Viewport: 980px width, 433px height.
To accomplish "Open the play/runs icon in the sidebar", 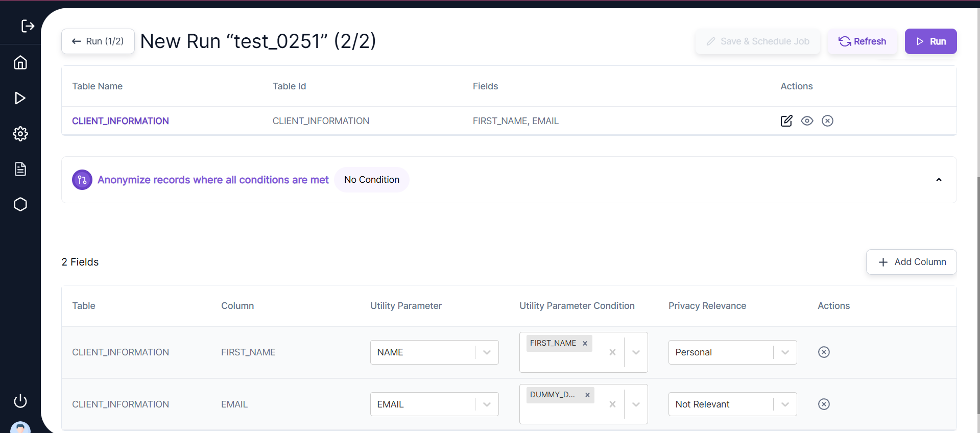I will tap(20, 98).
